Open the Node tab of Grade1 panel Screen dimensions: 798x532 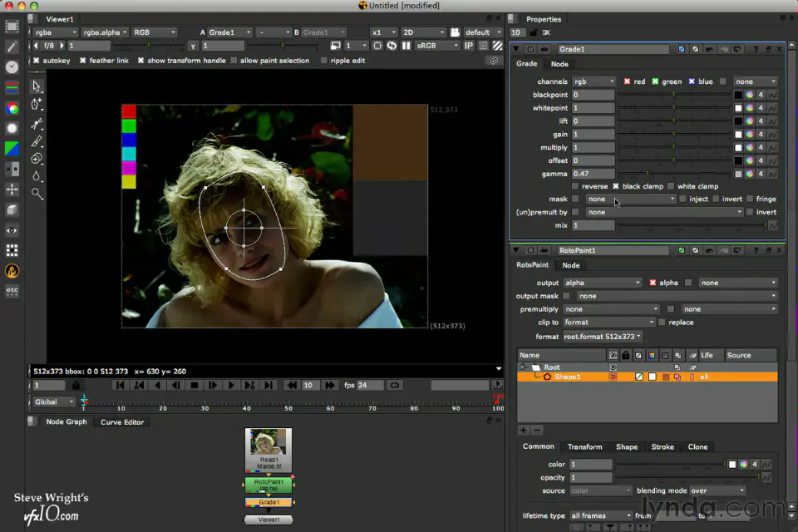(559, 64)
